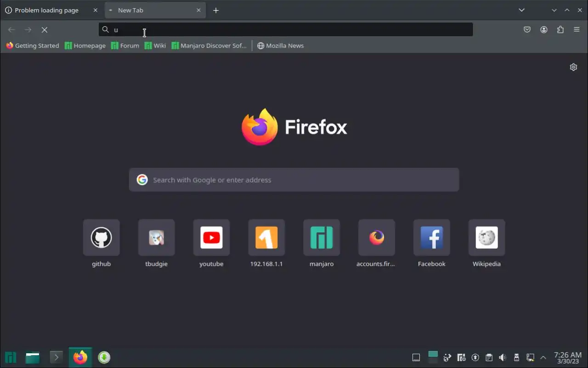Open the Firefox account icon

pos(544,29)
